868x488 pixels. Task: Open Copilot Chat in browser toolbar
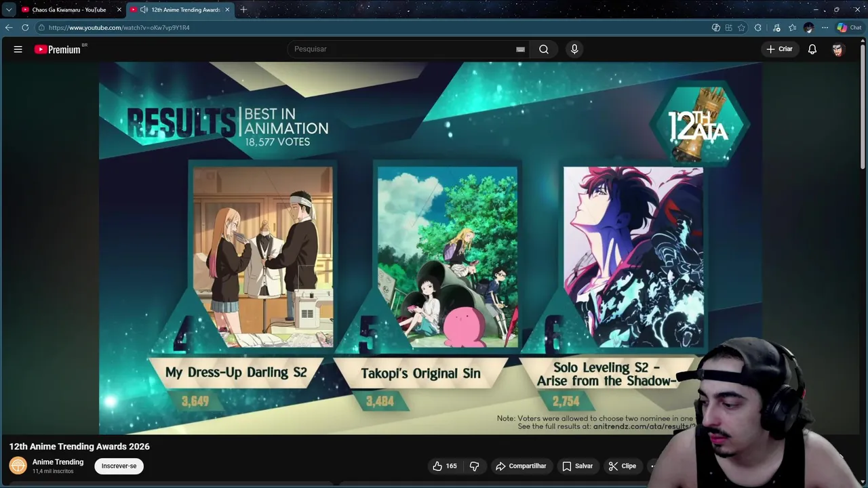pyautogui.click(x=849, y=28)
